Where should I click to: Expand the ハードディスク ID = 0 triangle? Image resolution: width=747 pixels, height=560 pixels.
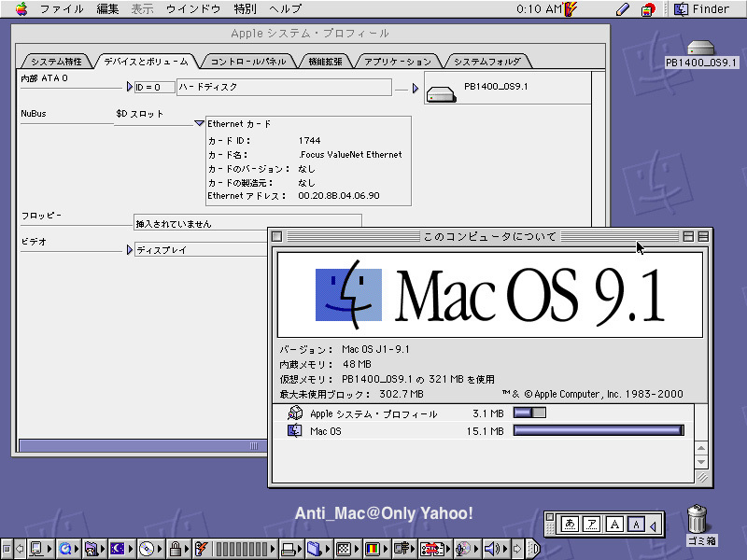(x=130, y=87)
